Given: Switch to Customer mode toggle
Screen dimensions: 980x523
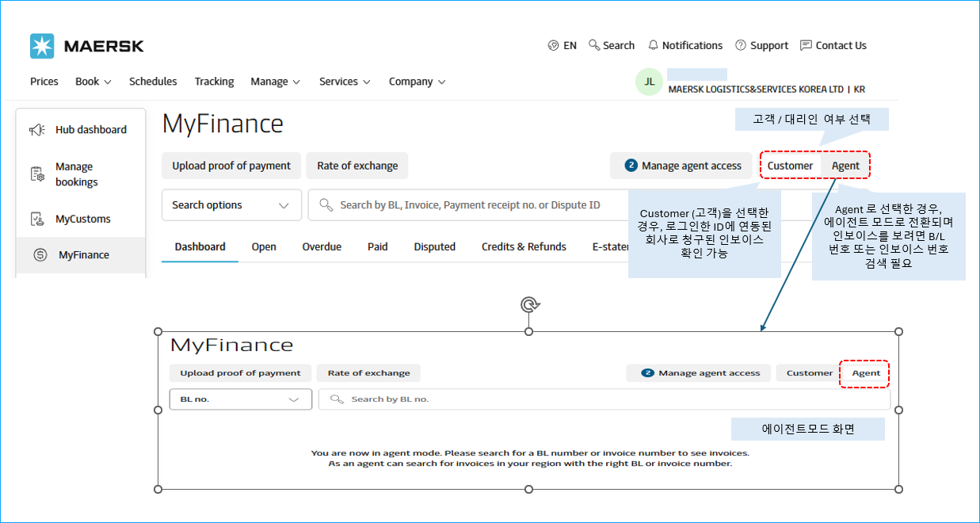Looking at the screenshot, I should click(x=790, y=166).
